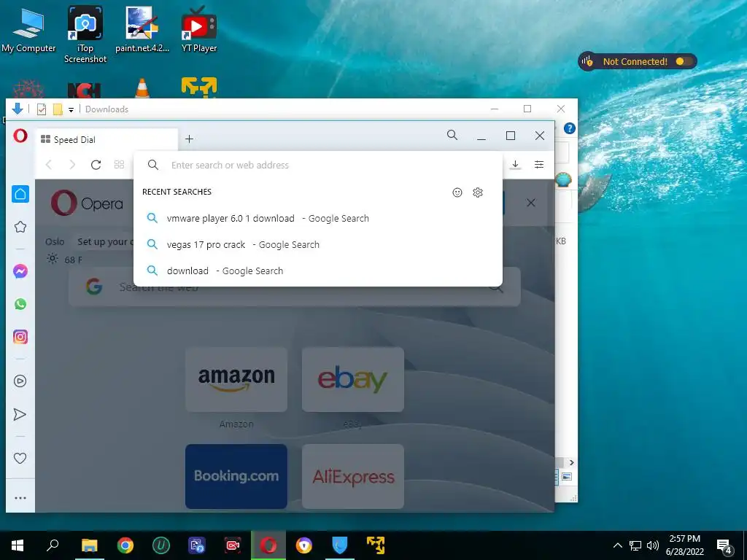
Task: Click the search tabs magnifier icon
Action: tap(452, 135)
